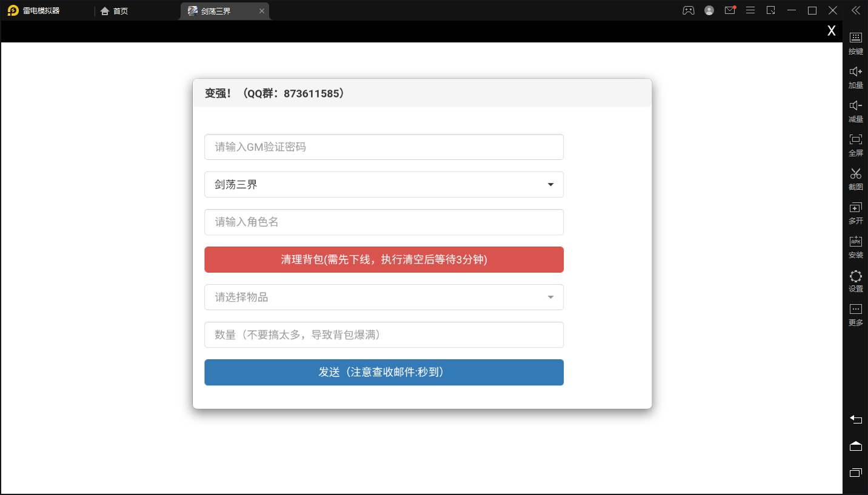This screenshot has width=868, height=495.
Task: Focus the 请输入角色名 input field
Action: click(384, 222)
